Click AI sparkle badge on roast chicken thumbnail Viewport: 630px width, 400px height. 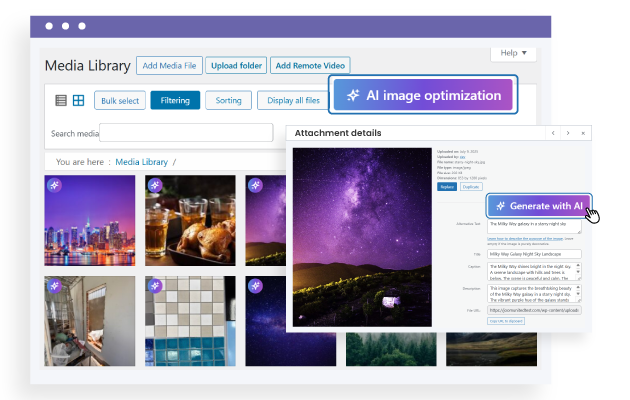[x=155, y=185]
